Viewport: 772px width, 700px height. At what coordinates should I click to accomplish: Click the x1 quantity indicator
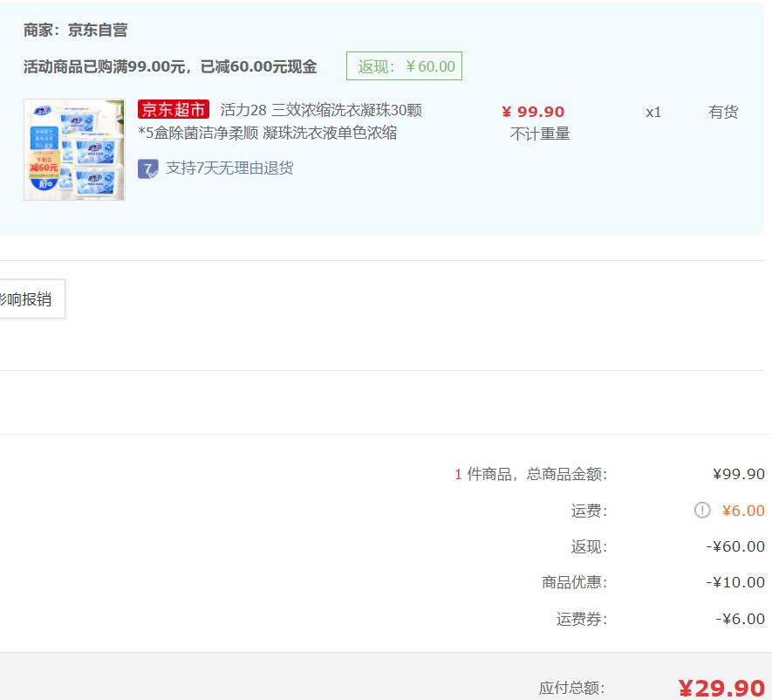click(653, 112)
